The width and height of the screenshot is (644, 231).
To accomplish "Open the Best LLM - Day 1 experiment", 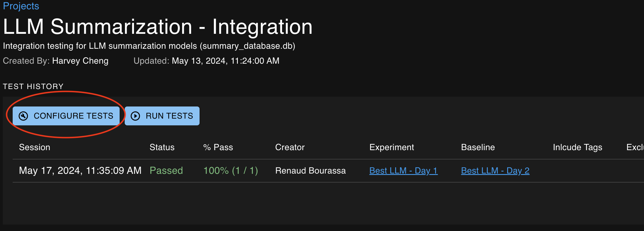I will (403, 170).
